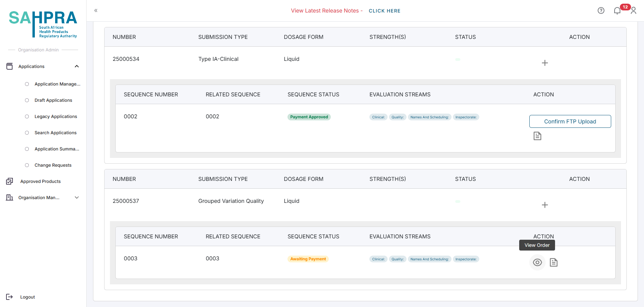Screen dimensions: 644x307
Task: Collapse the Applications menu chevron
Action: pos(77,66)
